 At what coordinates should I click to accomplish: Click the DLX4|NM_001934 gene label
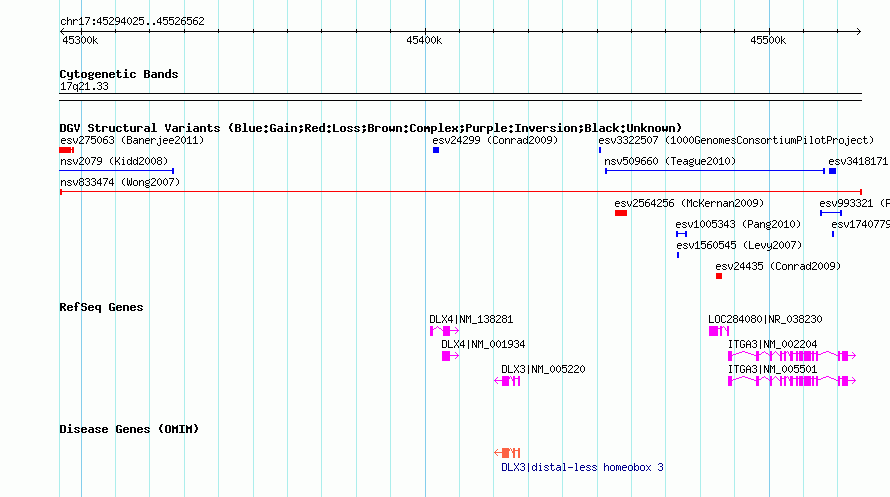click(483, 344)
